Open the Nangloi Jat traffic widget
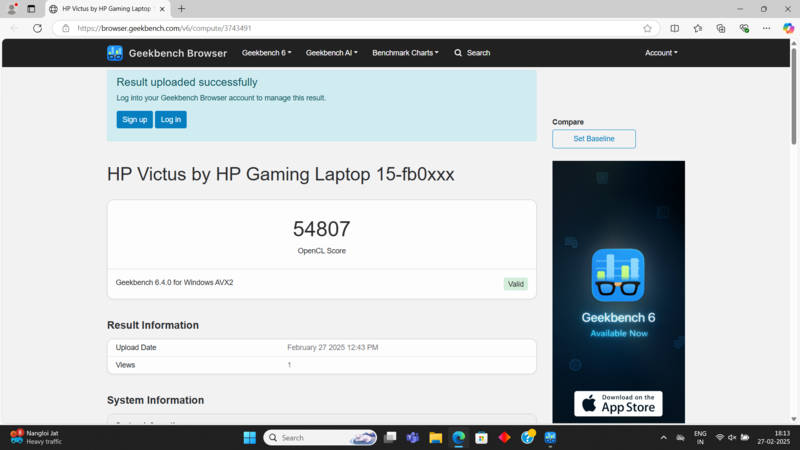This screenshot has height=450, width=800. [36, 437]
